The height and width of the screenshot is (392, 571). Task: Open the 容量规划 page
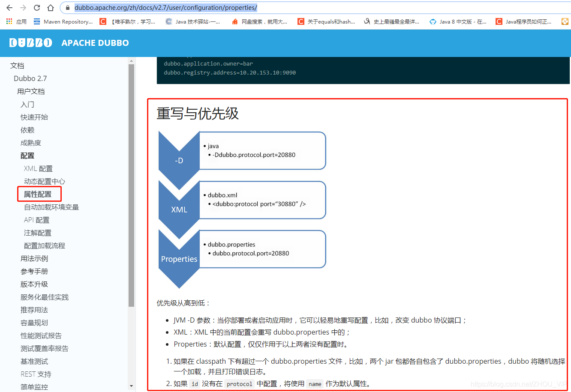click(x=34, y=323)
